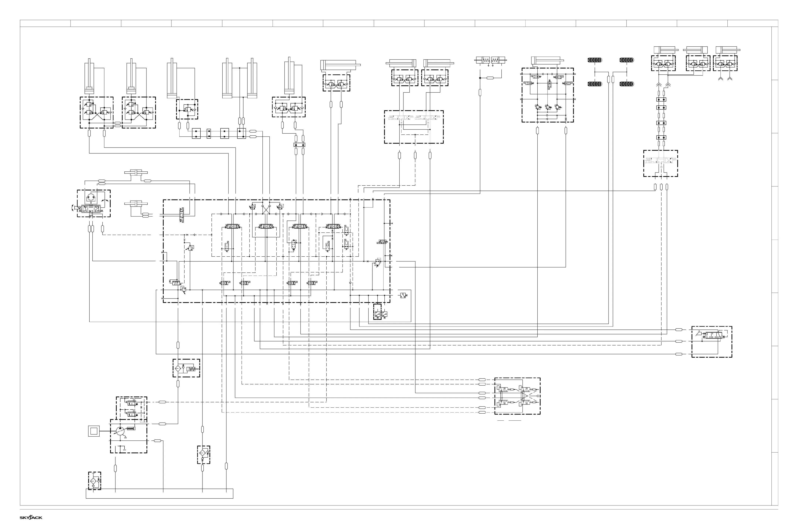This screenshot has height=532, width=798.
Task: Select the hydraulic tank rectangle at bottom
Action: 159,493
